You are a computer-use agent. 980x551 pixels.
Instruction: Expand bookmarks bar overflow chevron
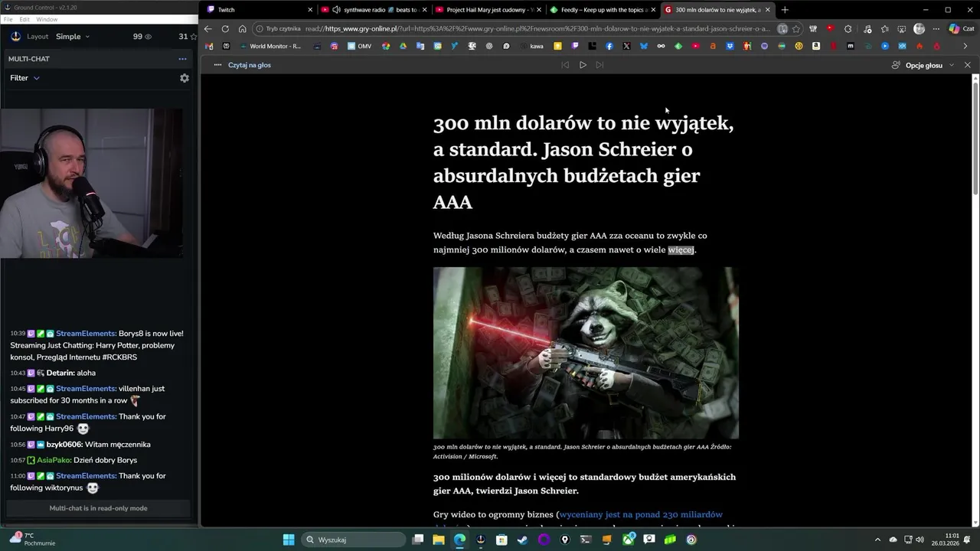[x=965, y=46]
